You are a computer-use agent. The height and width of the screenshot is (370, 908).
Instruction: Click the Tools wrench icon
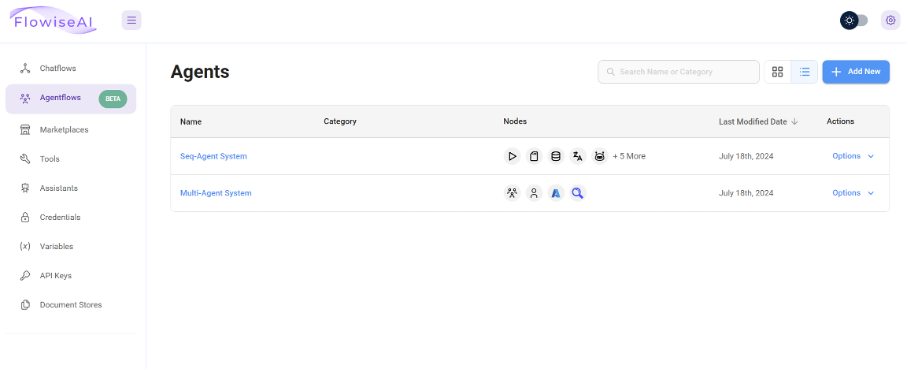25,159
